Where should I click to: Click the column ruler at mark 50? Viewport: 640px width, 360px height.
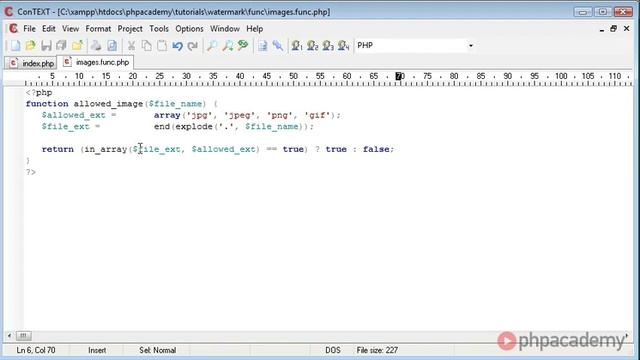[293, 76]
